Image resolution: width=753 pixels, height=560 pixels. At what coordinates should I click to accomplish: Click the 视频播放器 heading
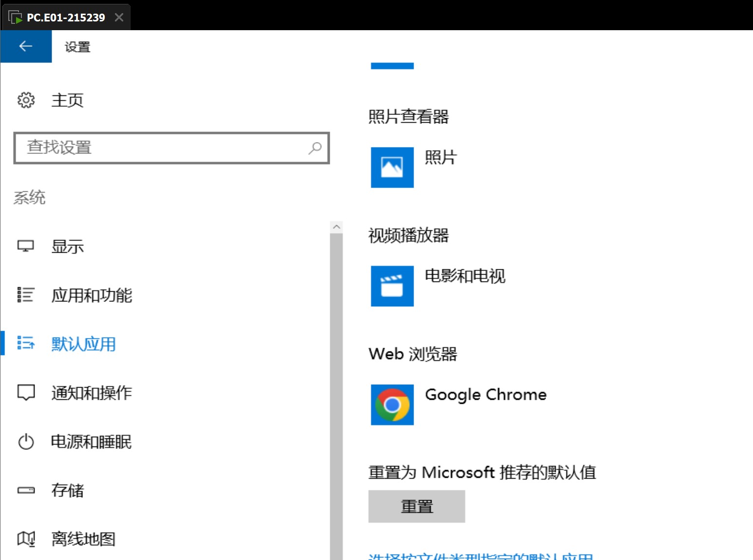coord(409,235)
